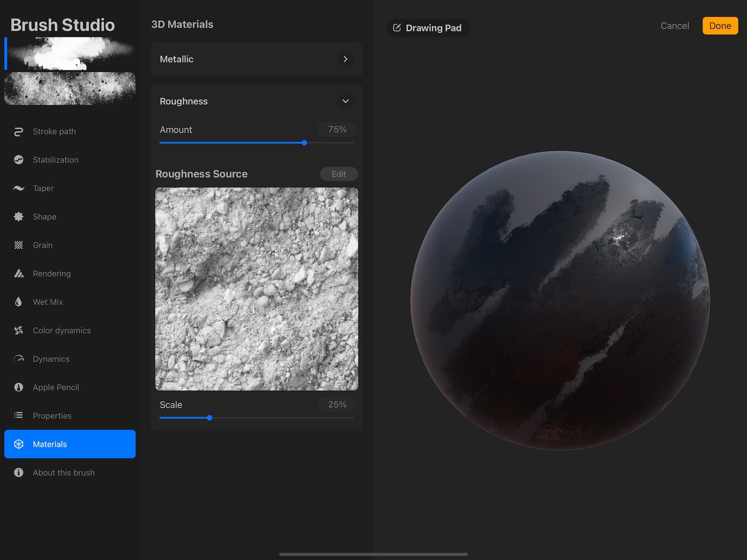
Task: Open the Drawing Pad options
Action: (428, 28)
